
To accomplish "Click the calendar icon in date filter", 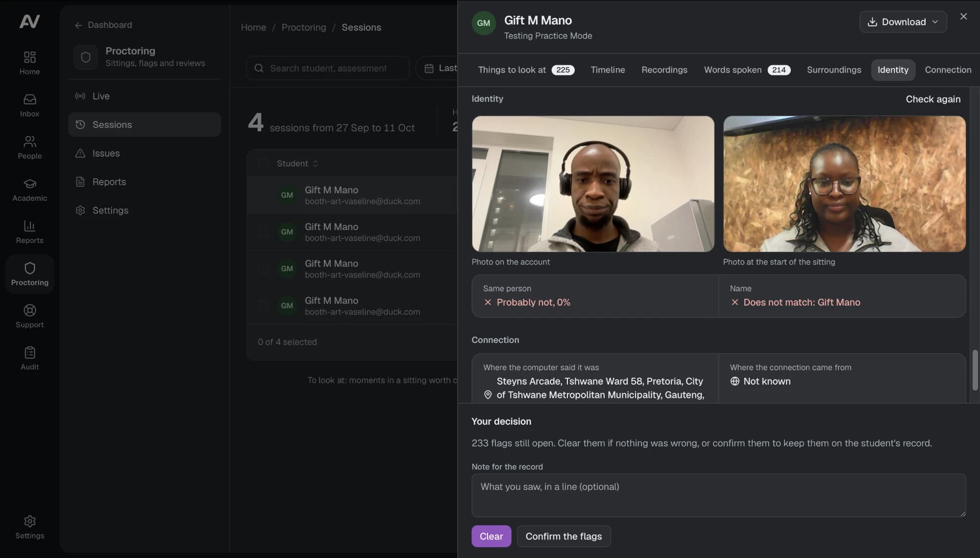I will coord(429,68).
